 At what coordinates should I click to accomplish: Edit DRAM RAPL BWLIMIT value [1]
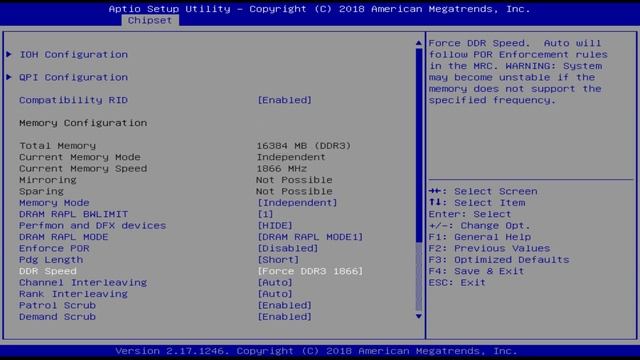point(265,214)
